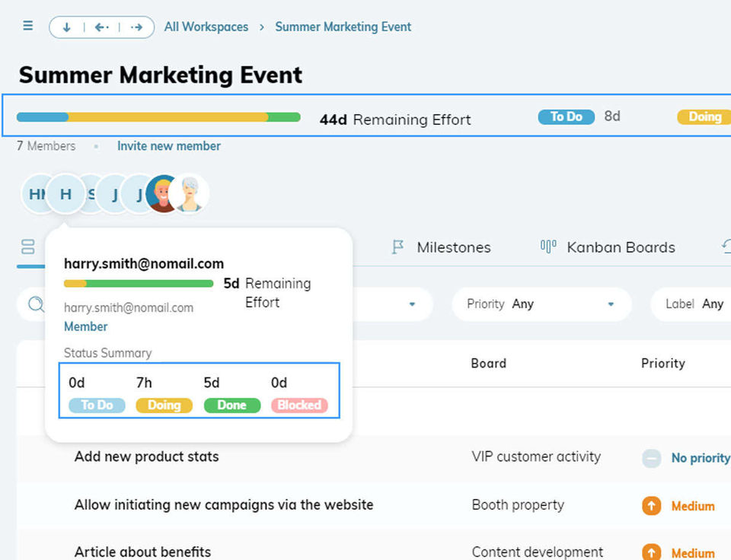The width and height of the screenshot is (731, 560).
Task: Click the Kanban Boards icon
Action: [x=548, y=247]
